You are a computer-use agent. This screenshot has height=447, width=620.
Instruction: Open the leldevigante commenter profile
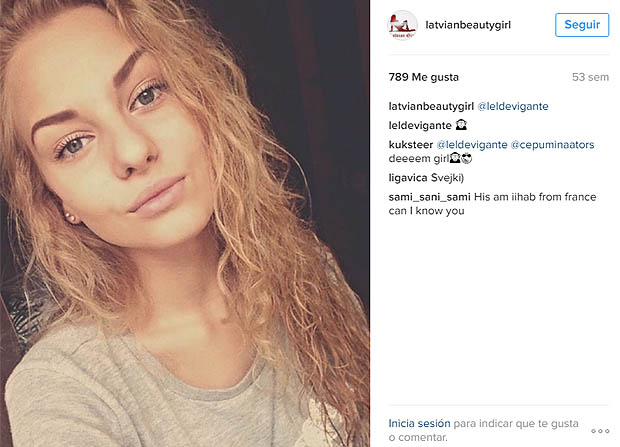tap(420, 125)
